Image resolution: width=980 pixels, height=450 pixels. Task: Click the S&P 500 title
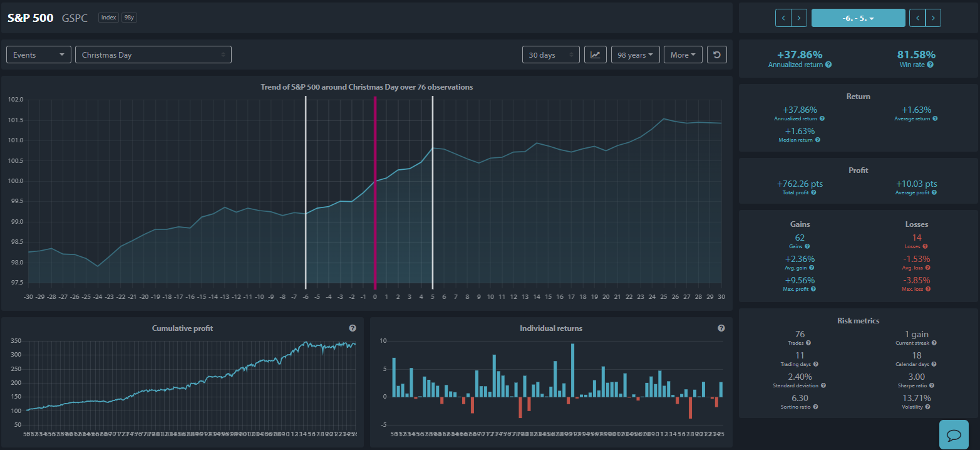tap(31, 18)
